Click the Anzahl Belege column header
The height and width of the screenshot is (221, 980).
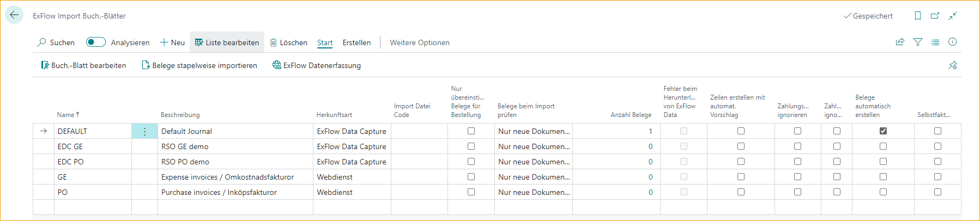point(631,115)
